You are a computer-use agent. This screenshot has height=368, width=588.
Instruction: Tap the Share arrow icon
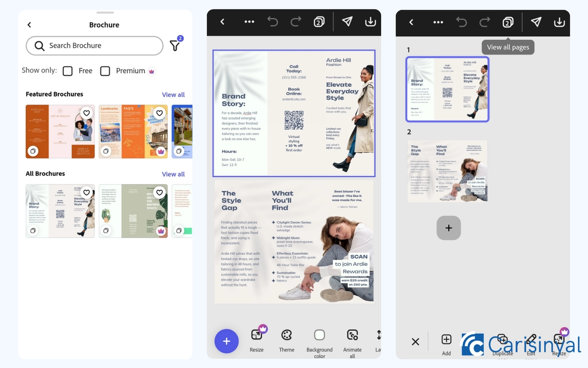pyautogui.click(x=348, y=22)
